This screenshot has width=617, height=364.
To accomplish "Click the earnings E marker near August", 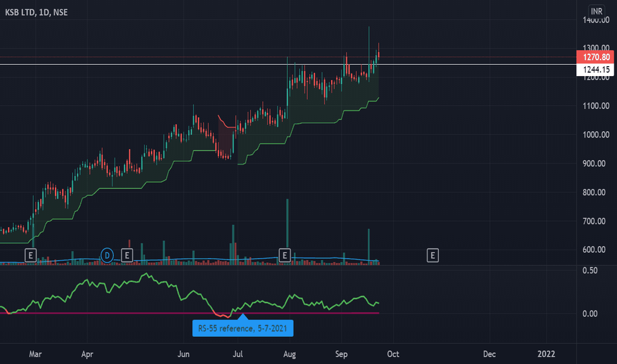I will click(x=285, y=255).
